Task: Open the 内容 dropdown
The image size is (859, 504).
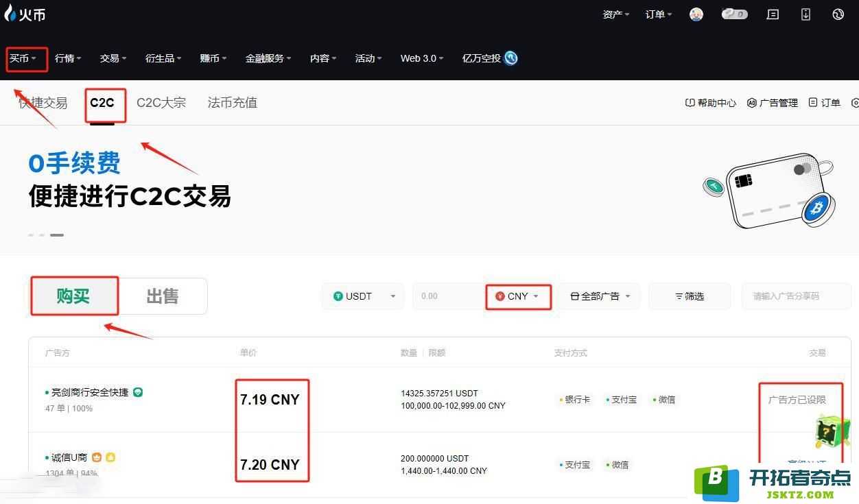Action: pyautogui.click(x=323, y=59)
